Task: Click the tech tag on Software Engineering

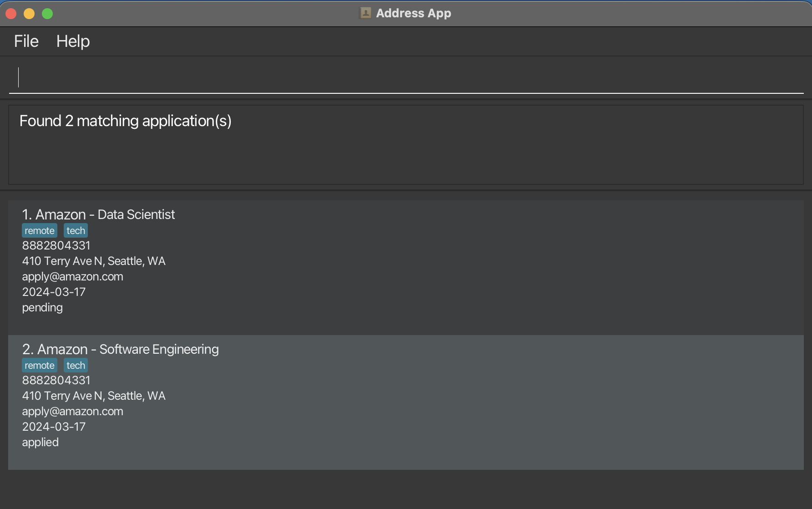Action: point(76,366)
